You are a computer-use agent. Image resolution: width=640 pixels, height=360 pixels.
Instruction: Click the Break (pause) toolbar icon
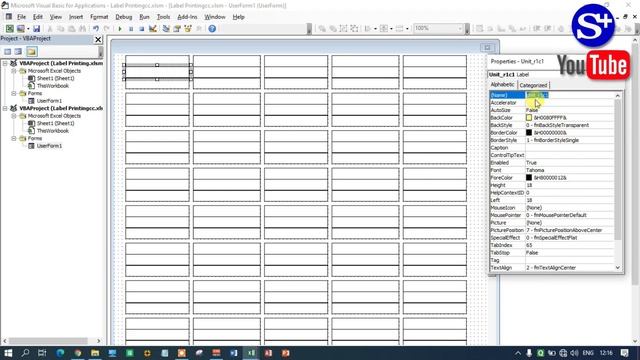131,29
